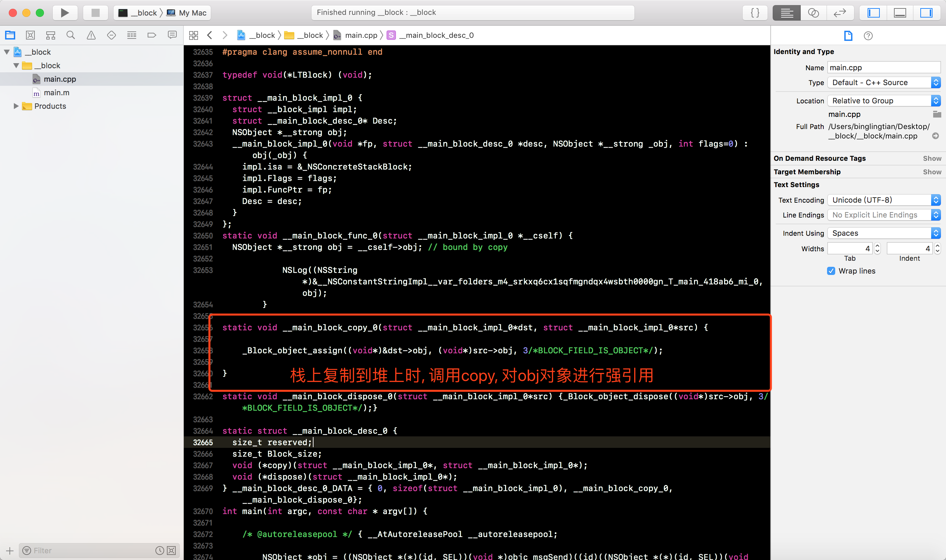Show Target Membership section
946x560 pixels.
[x=932, y=172]
